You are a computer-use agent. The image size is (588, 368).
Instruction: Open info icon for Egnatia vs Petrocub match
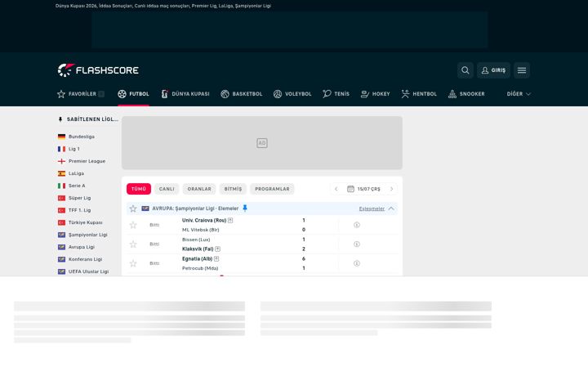pos(357,263)
